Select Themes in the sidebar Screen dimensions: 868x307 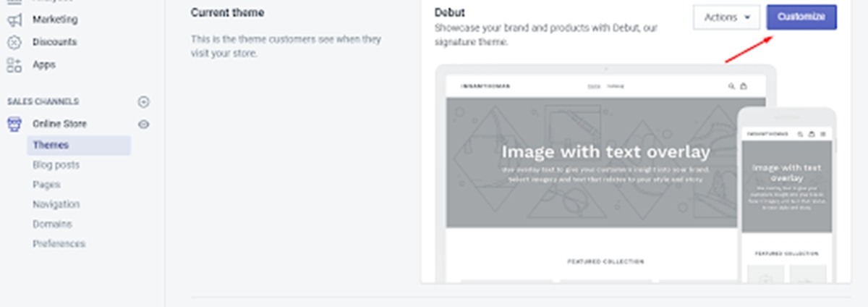click(51, 145)
